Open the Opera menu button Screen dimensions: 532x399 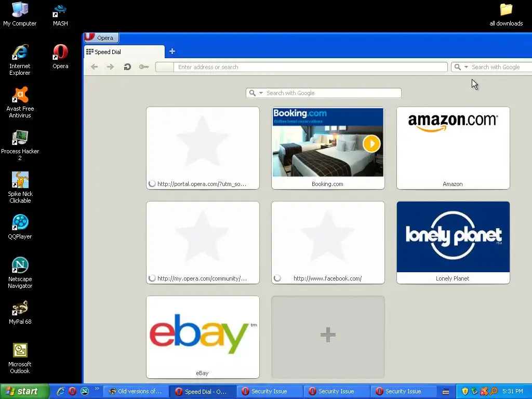101,37
